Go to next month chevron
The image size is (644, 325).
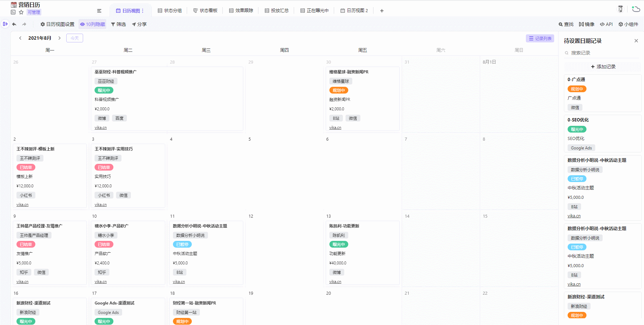click(x=60, y=38)
